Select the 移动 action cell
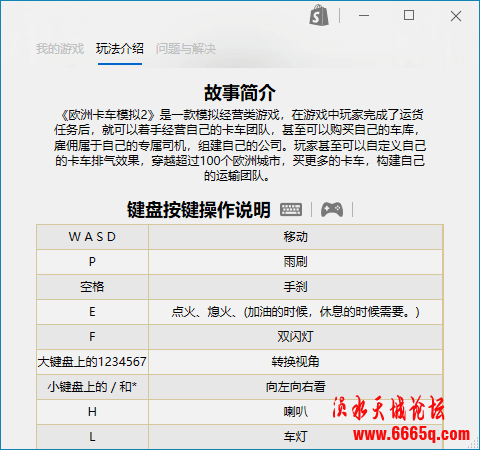The width and height of the screenshot is (480, 450). (x=295, y=237)
